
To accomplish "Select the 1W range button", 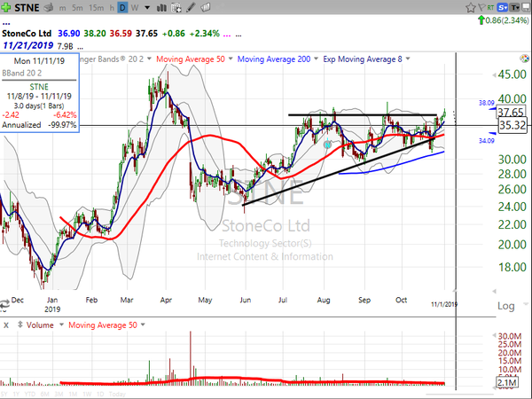I will tap(87, 395).
